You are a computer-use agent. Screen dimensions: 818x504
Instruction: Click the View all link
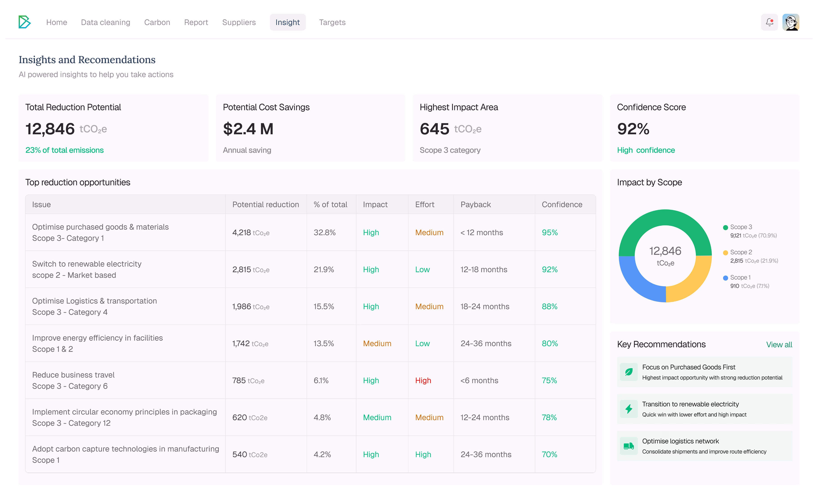[779, 344]
